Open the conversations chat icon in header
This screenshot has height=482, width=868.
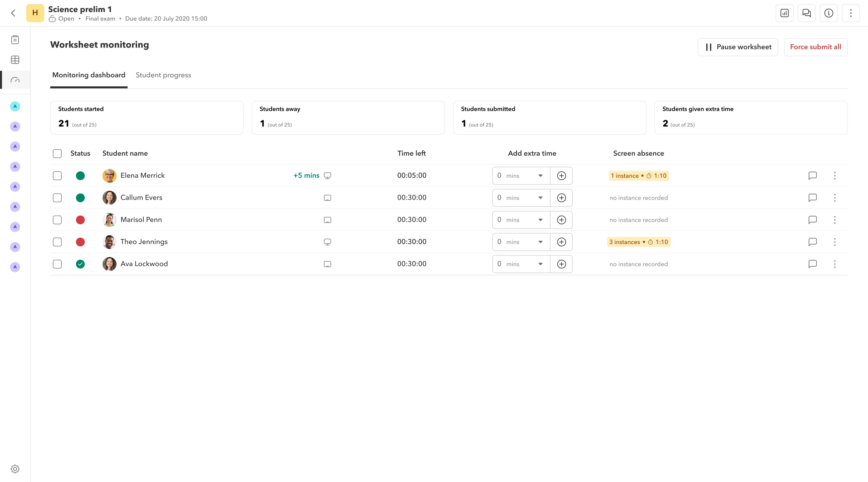(807, 13)
